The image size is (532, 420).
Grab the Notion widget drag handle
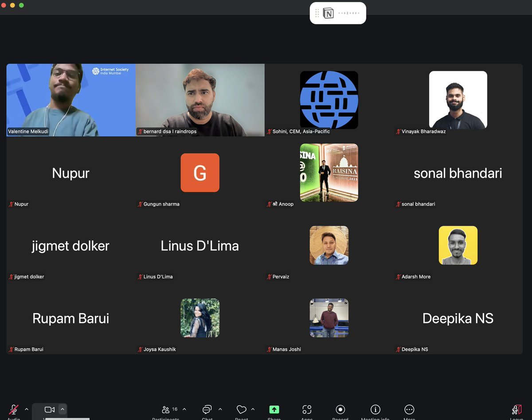317,13
